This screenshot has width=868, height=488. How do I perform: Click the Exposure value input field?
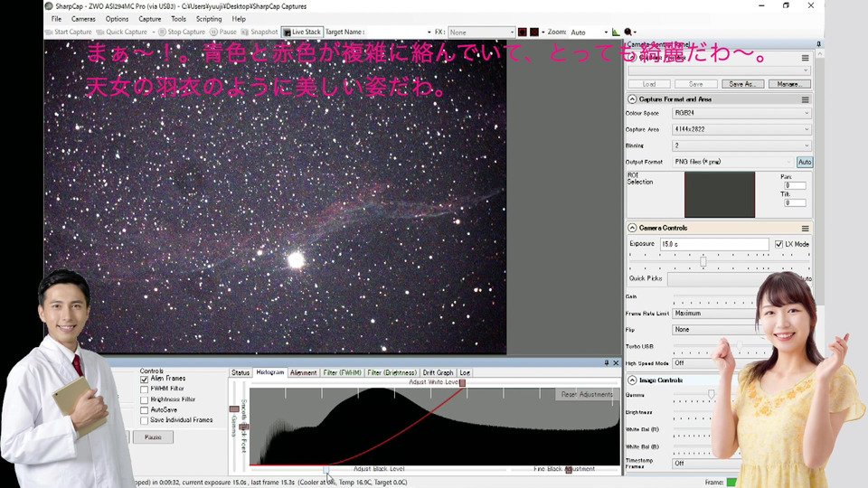[713, 244]
